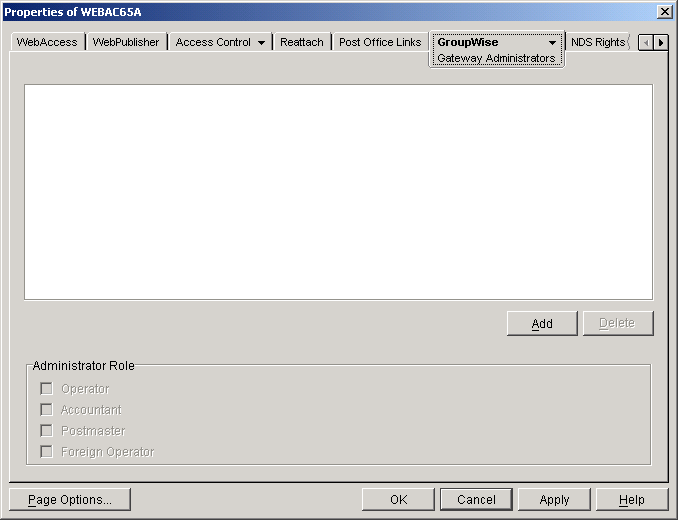The height and width of the screenshot is (520, 678).
Task: Expand the Access Control tab dropdown arrow
Action: 261,43
